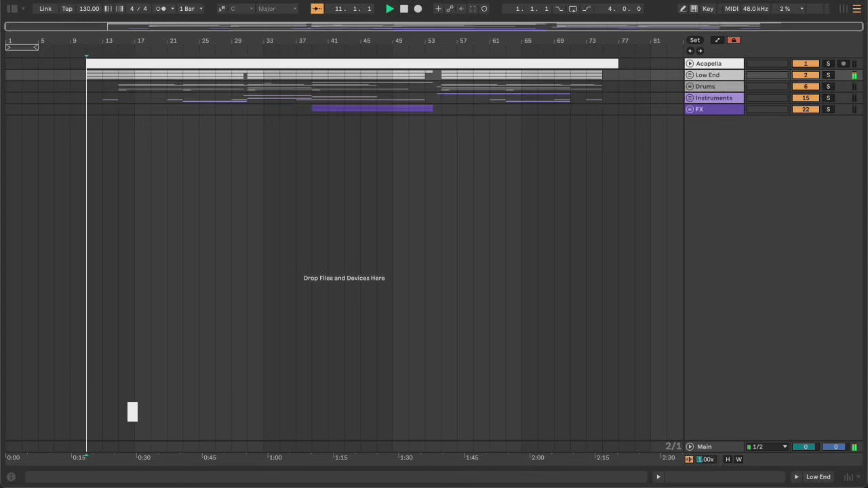The height and width of the screenshot is (488, 868).
Task: Toggle the Instruments track activator numbered 15
Action: point(805,98)
